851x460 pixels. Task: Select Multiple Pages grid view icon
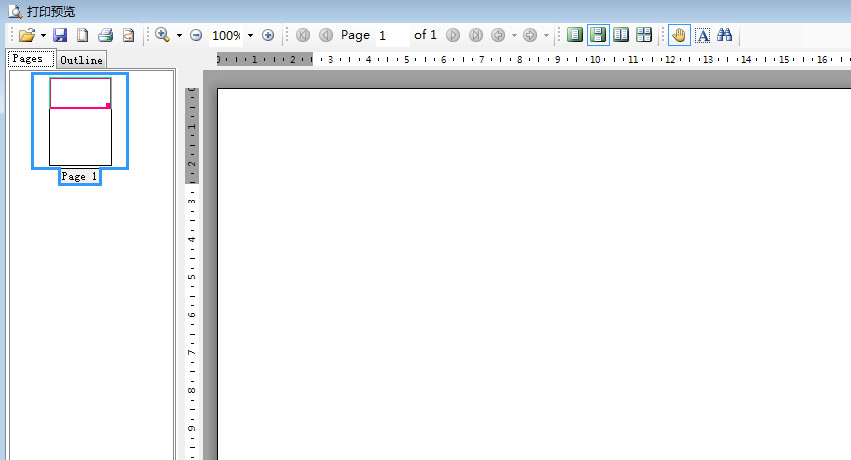pos(644,35)
